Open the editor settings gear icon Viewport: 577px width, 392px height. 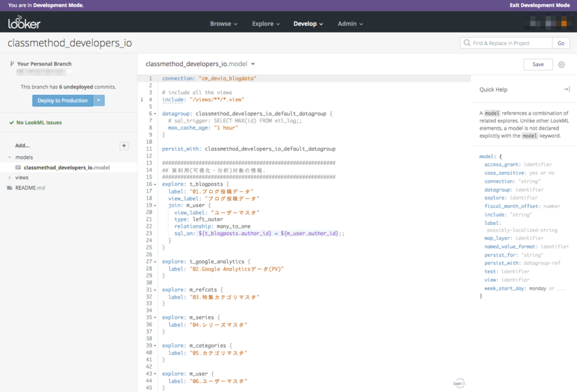click(x=561, y=64)
